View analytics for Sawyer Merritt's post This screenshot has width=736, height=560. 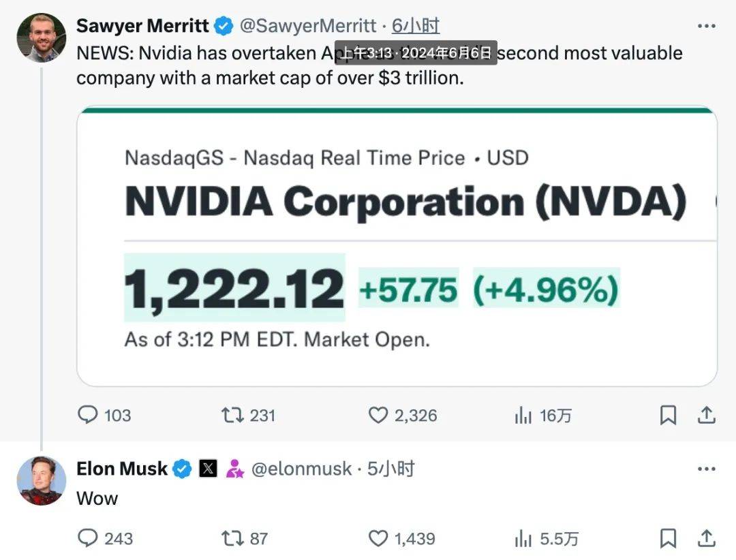coord(523,415)
